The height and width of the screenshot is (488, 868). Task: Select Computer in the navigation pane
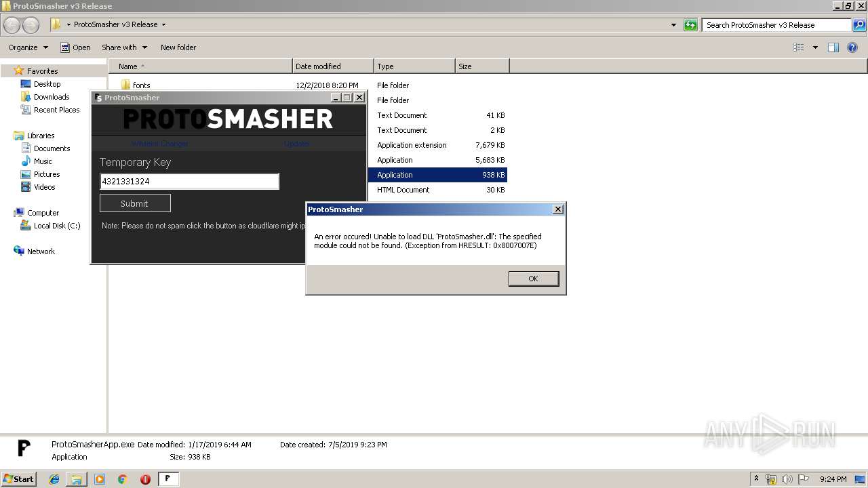(43, 213)
